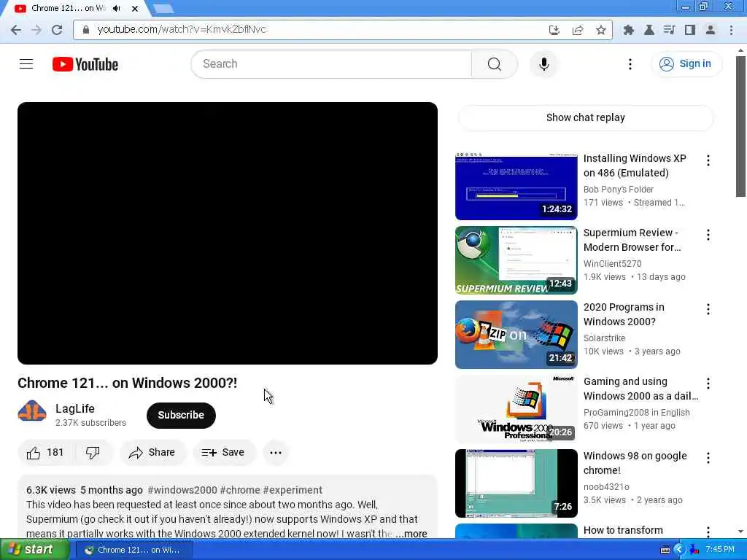Dislike the video with thumbs down
Image resolution: width=747 pixels, height=560 pixels.
click(x=93, y=452)
